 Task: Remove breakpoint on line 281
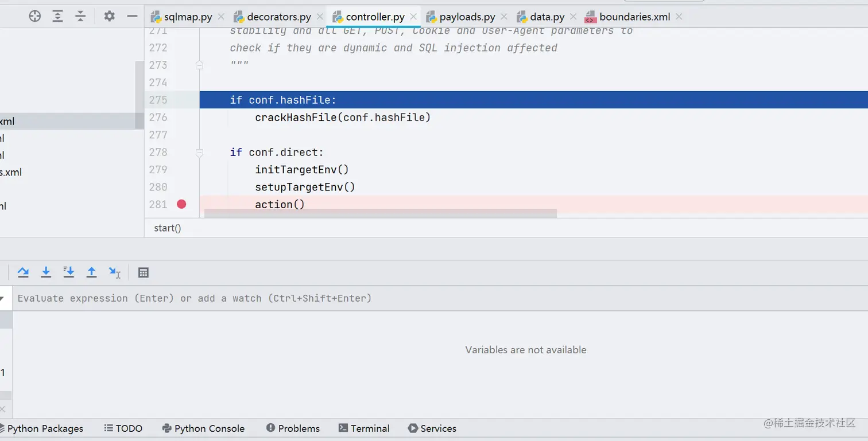[181, 204]
